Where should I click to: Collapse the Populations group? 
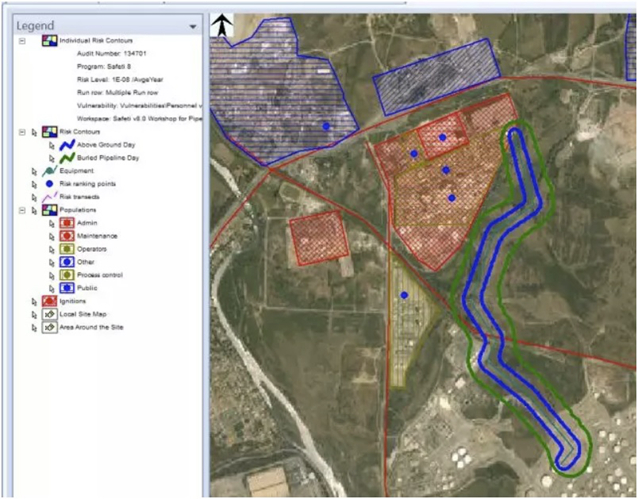click(x=21, y=210)
